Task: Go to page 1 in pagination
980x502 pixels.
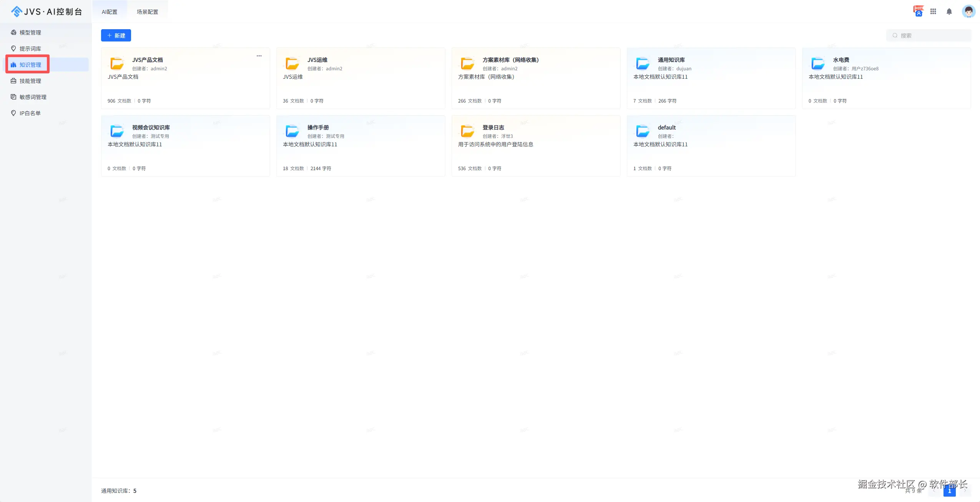Action: (x=949, y=491)
